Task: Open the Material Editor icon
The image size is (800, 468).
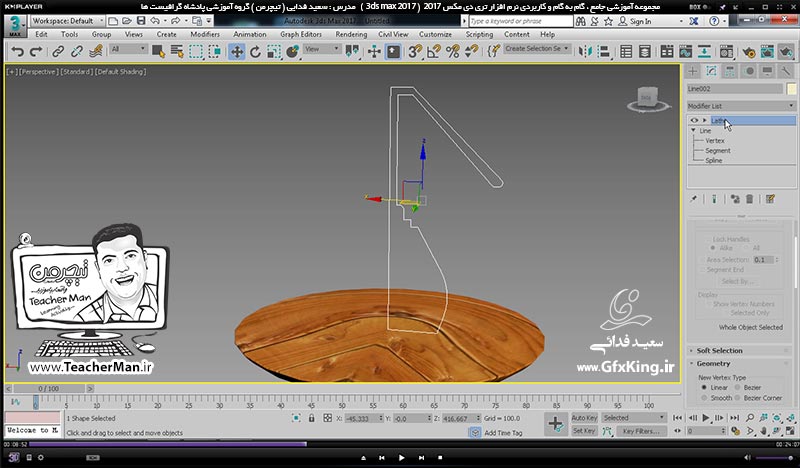Action: 726,52
